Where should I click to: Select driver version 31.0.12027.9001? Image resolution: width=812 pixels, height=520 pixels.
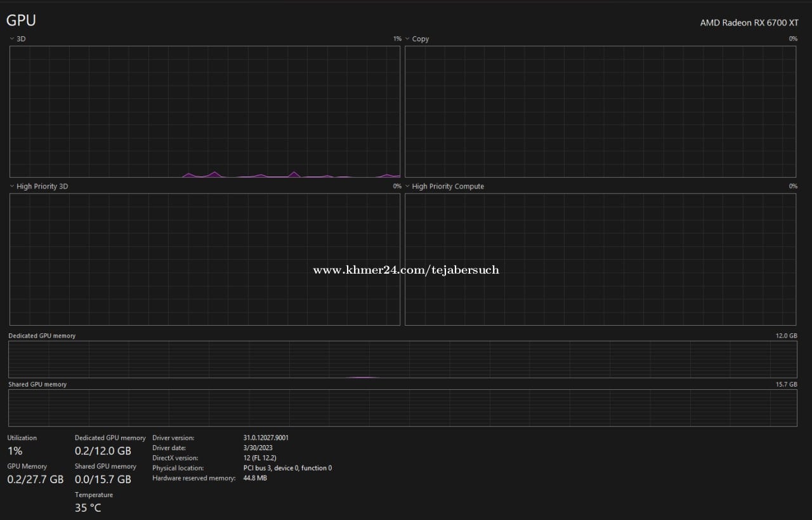[x=266, y=437]
